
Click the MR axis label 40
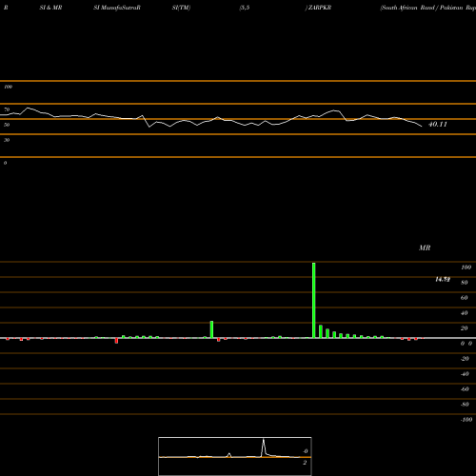coord(465,313)
